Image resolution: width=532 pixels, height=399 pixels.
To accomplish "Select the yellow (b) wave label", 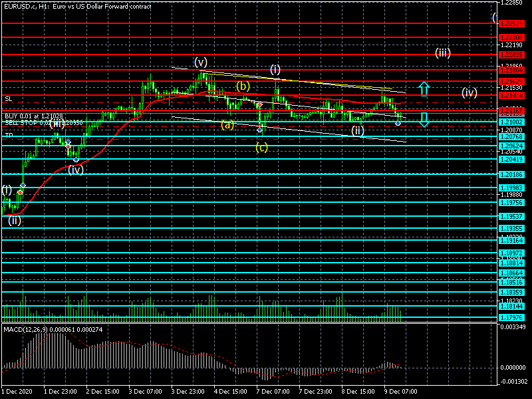I will tap(243, 86).
